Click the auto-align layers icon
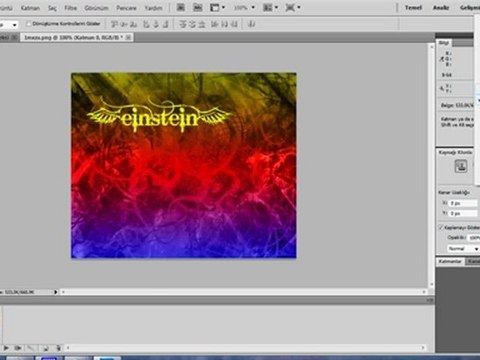Screen dimensions: 480x360 (x=252, y=24)
